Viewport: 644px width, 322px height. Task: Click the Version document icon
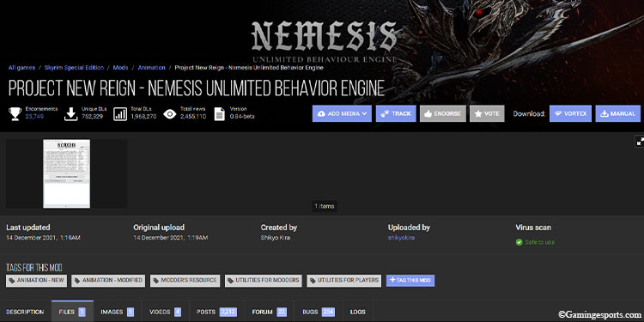coord(220,113)
